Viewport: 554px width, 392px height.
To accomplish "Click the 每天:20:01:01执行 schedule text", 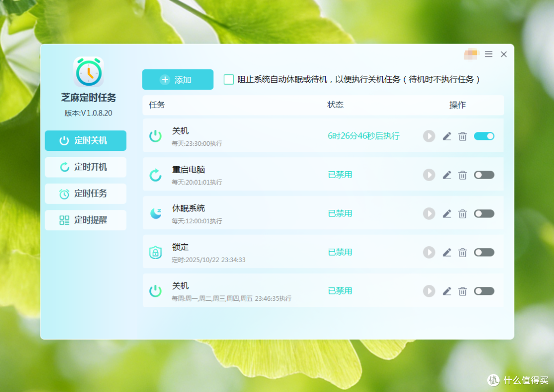I will pyautogui.click(x=197, y=182).
